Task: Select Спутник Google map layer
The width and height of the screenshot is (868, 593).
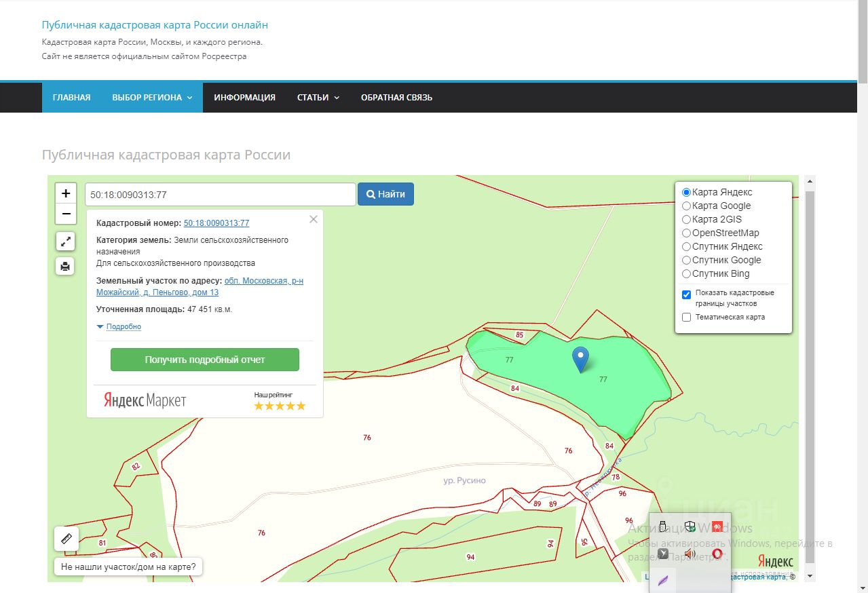Action: coord(687,260)
